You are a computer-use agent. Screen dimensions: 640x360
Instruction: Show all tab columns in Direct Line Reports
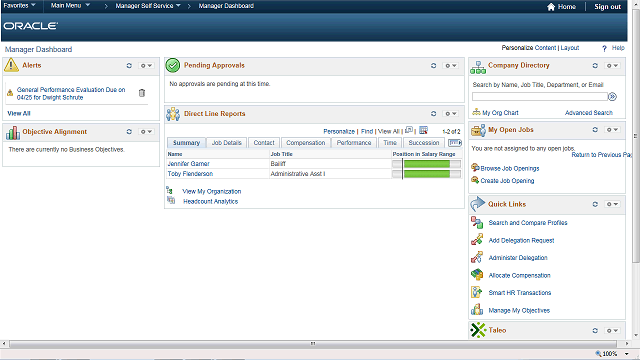point(455,142)
